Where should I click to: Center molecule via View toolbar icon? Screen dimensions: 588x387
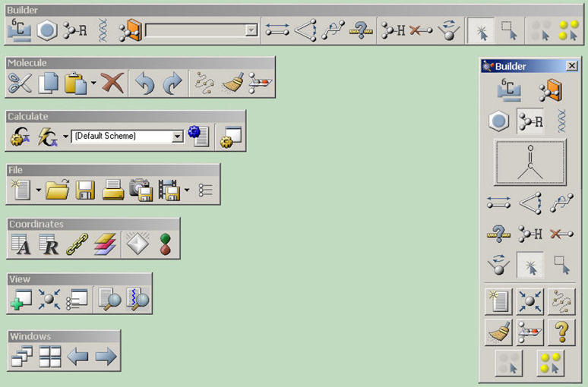(x=49, y=299)
